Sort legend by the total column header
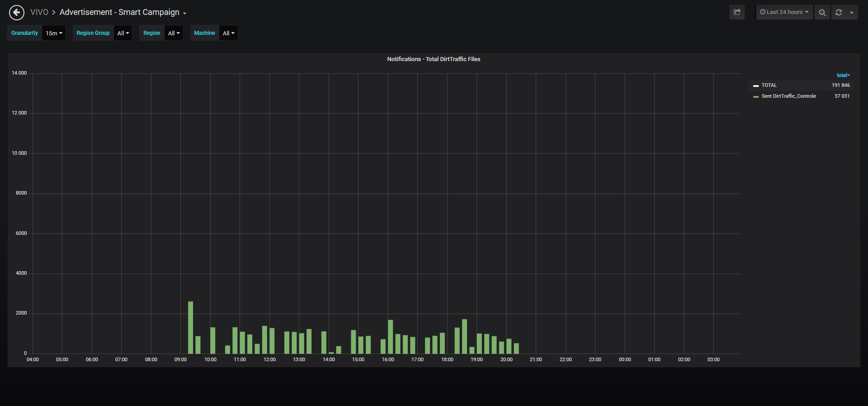The width and height of the screenshot is (868, 406). click(843, 75)
